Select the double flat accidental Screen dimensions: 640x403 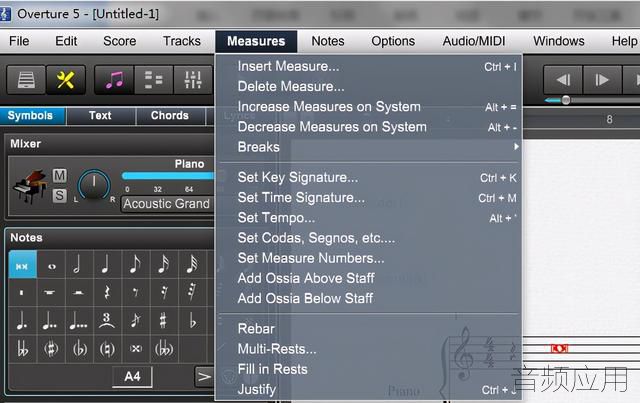click(22, 349)
